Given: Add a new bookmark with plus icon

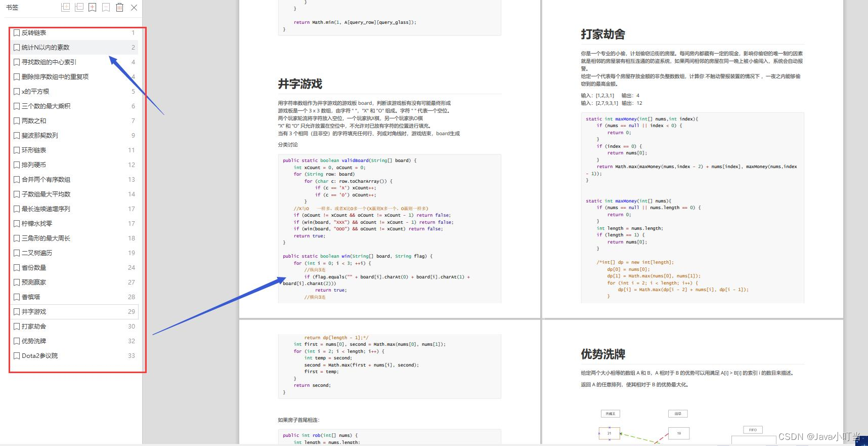Looking at the screenshot, I should click(x=92, y=7).
